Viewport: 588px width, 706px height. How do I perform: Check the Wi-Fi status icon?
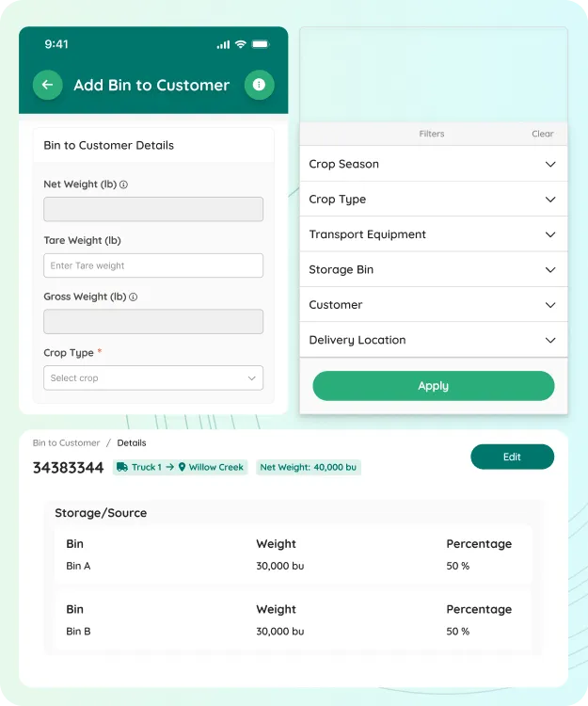tap(241, 44)
